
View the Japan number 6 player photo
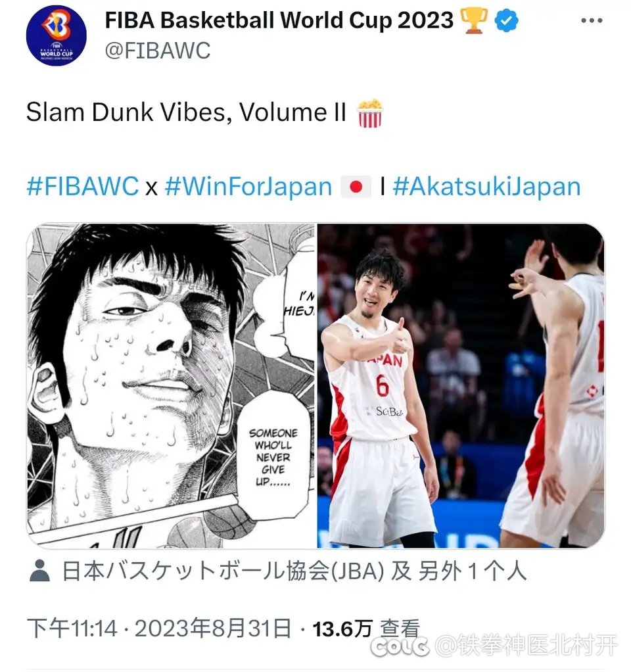pos(461,385)
